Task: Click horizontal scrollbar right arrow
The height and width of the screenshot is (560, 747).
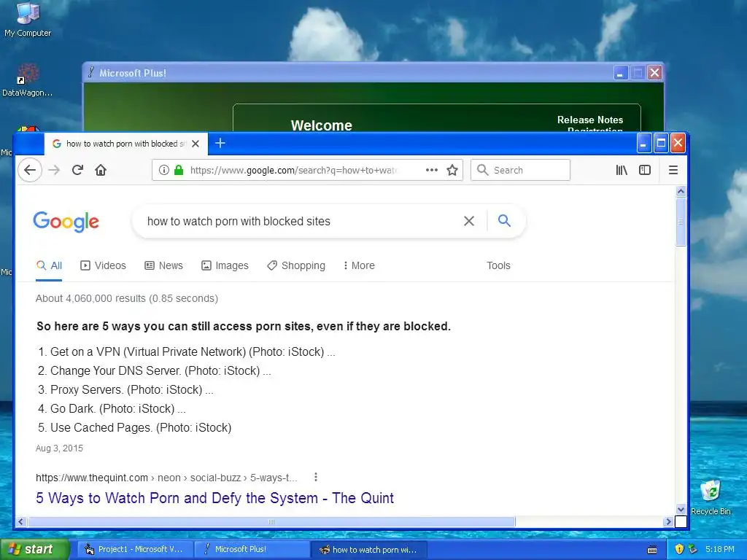Action: (x=668, y=522)
